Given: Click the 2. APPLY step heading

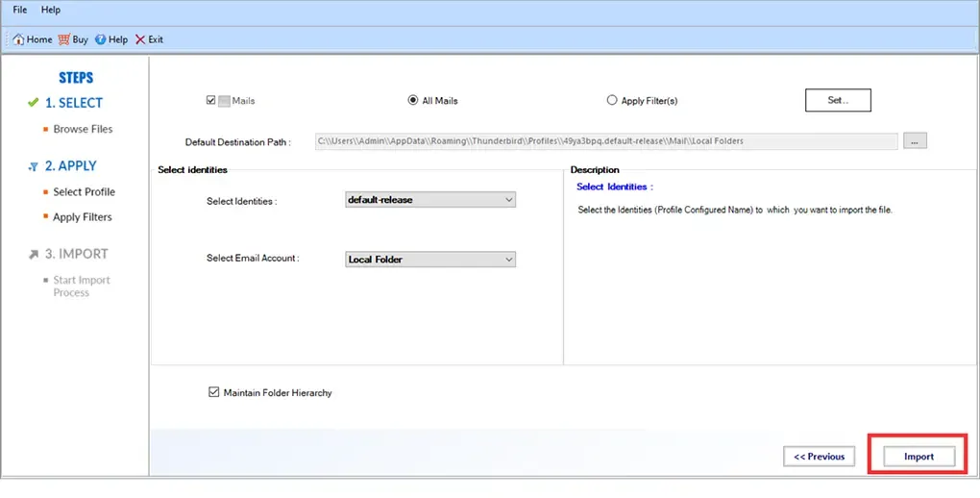Looking at the screenshot, I should click(71, 165).
